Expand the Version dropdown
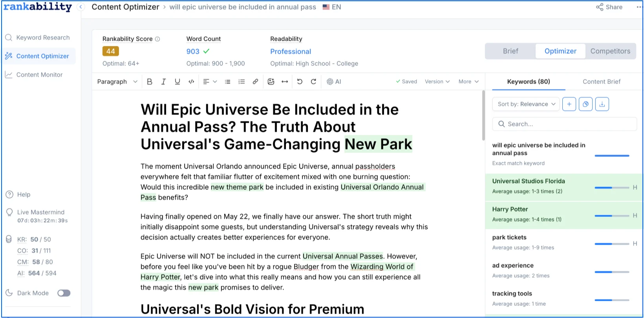 437,82
